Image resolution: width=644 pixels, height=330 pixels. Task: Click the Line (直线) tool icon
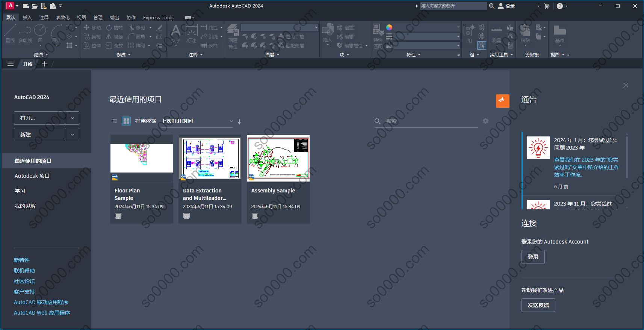click(x=10, y=30)
